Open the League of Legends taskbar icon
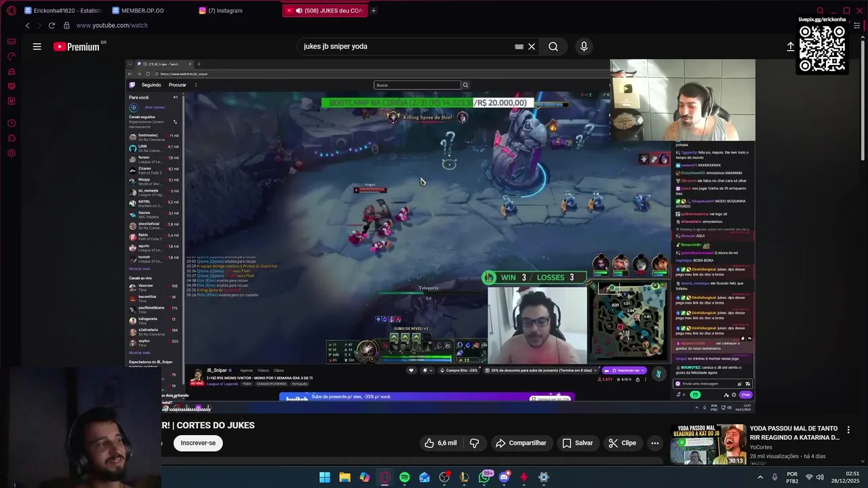 point(465,477)
